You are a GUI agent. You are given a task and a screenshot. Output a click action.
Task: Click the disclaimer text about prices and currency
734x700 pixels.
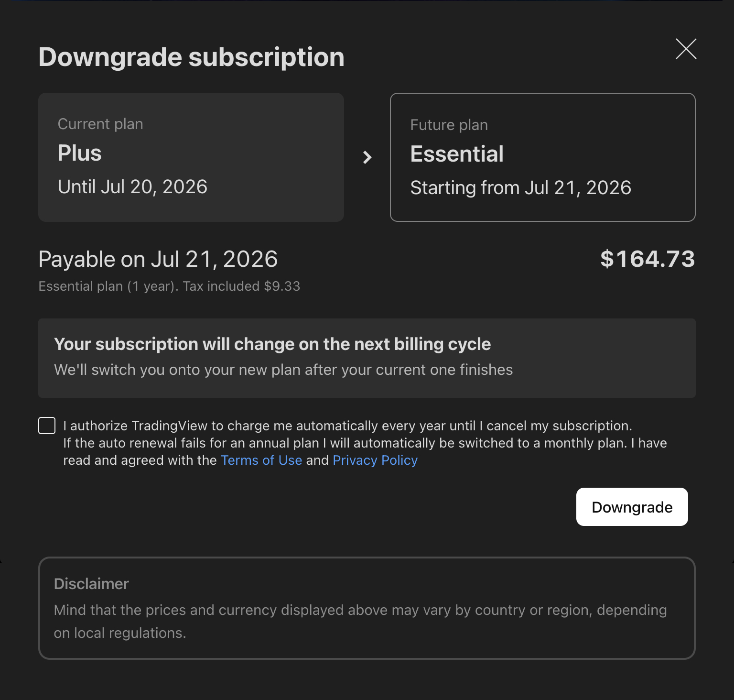click(360, 621)
